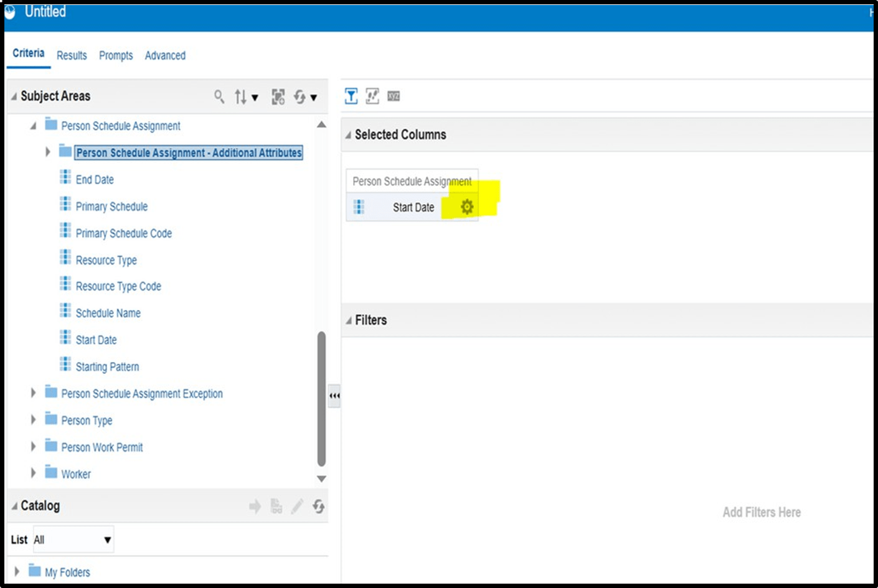Click the column icon beside Start Date in Selected Columns
The image size is (878, 588).
(x=359, y=207)
